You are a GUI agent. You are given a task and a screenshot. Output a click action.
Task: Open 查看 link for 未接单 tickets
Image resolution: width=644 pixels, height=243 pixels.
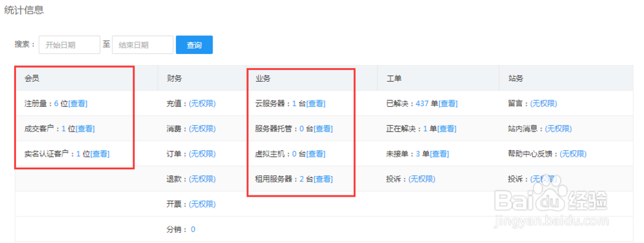[x=439, y=154]
